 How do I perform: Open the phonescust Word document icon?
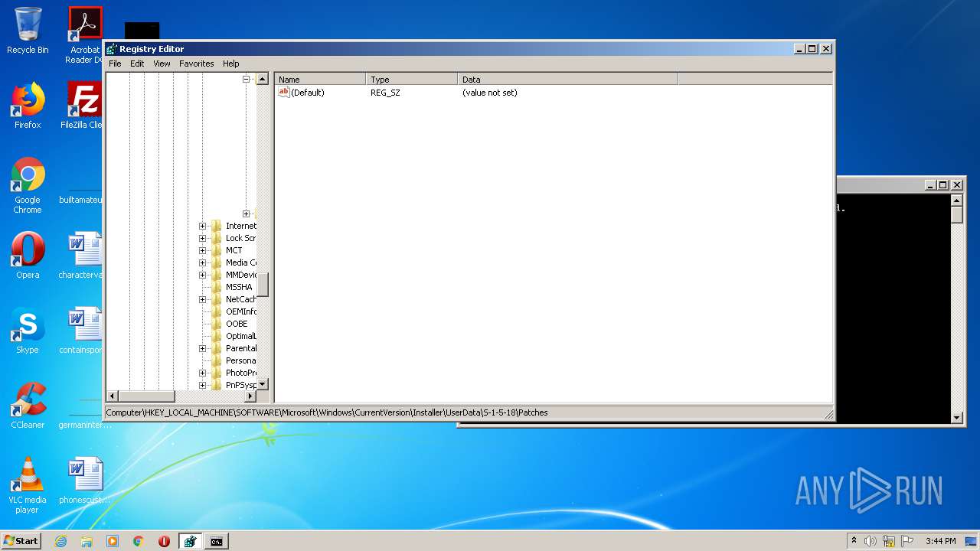84,481
